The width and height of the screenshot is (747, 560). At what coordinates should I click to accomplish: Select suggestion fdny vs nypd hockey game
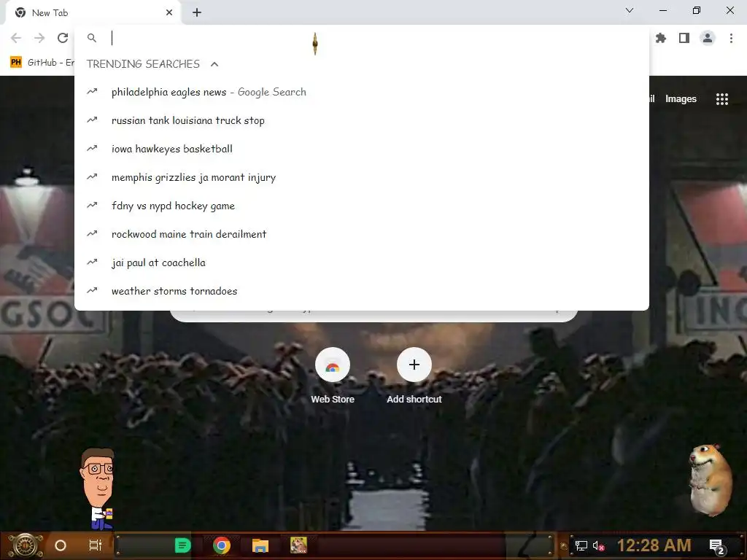click(362, 206)
